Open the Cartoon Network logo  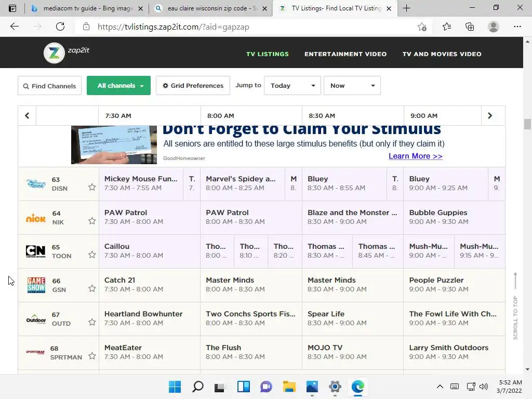point(36,251)
